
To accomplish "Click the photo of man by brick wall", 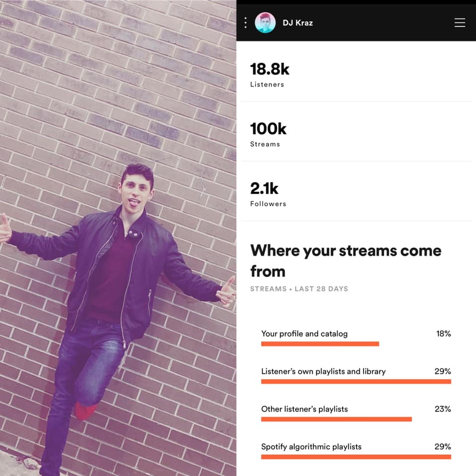I will (x=118, y=238).
